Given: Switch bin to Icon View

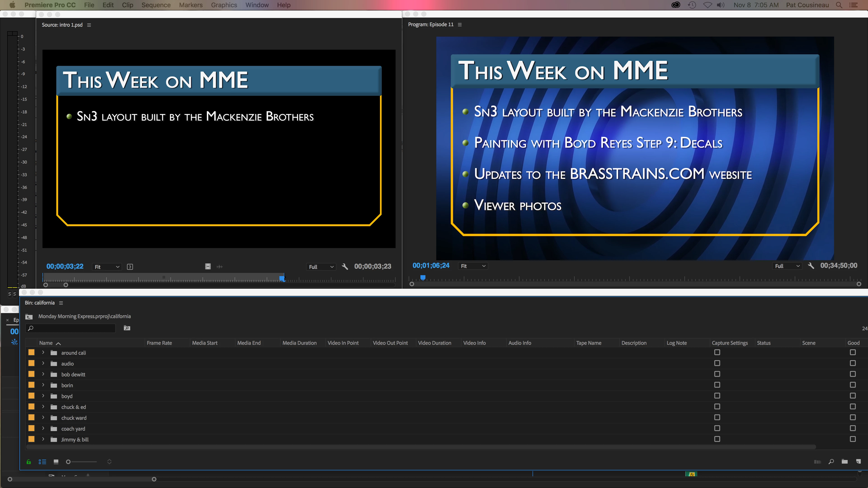Looking at the screenshot, I should (56, 462).
